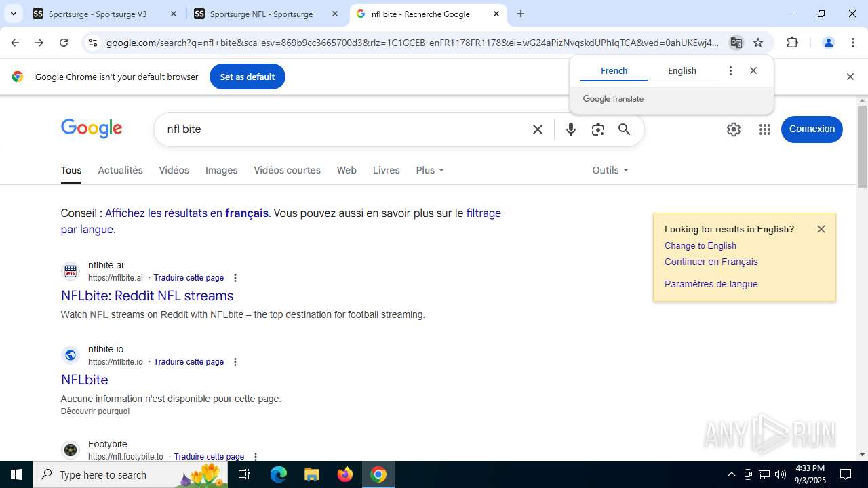Click the address bar URL
Image resolution: width=868 pixels, height=488 pixels.
point(412,43)
